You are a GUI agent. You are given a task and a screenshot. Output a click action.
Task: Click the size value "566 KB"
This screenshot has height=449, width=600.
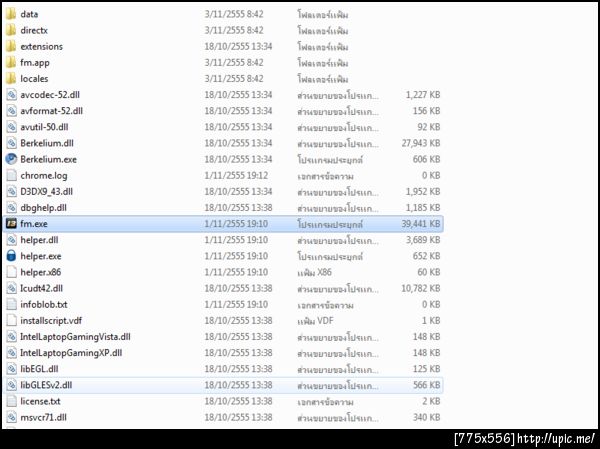(427, 385)
